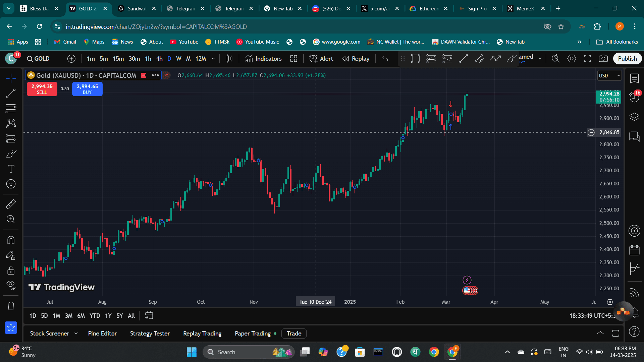Select the 1Y date range option
Image resolution: width=644 pixels, height=362 pixels.
108,316
